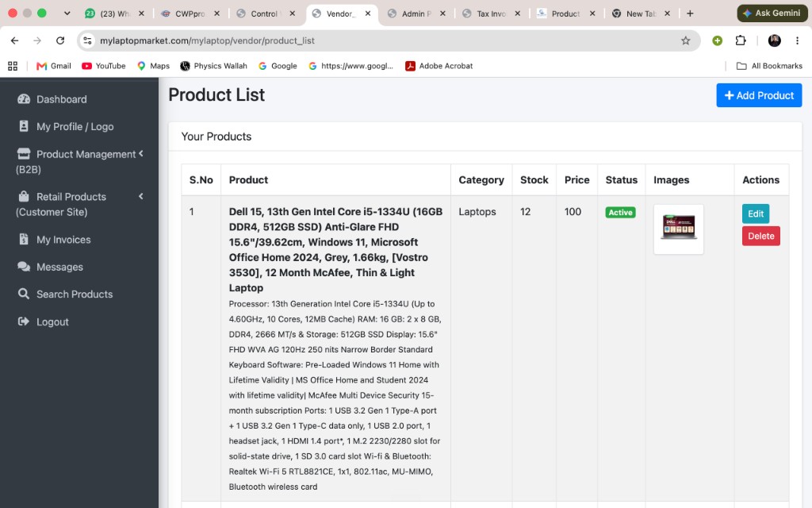Click the stock value 12
Screen dimensions: 812x508
pyautogui.click(x=525, y=211)
